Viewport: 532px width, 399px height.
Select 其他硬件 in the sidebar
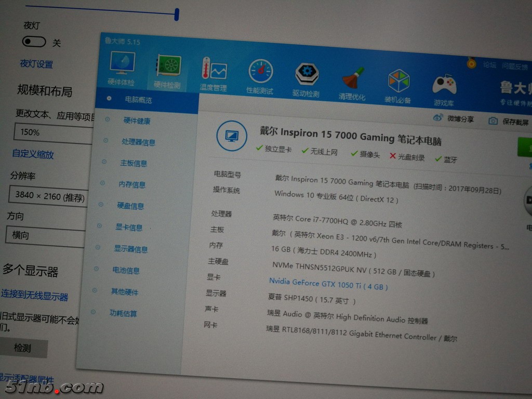[125, 292]
